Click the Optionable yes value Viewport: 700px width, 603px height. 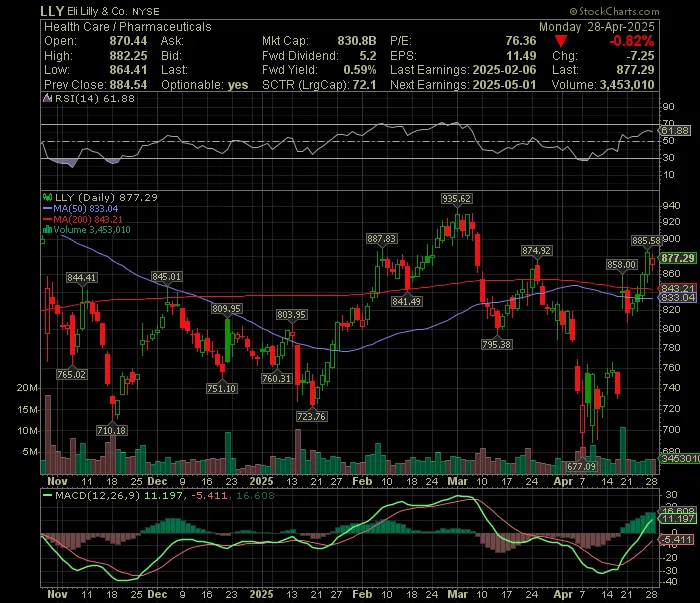(238, 85)
